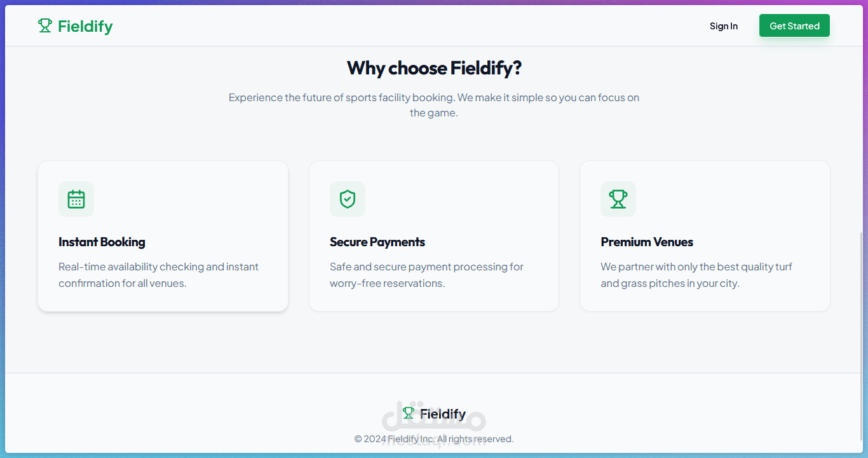This screenshot has height=458, width=868.
Task: Click the Experience the future subtitle paragraph
Action: 434,105
